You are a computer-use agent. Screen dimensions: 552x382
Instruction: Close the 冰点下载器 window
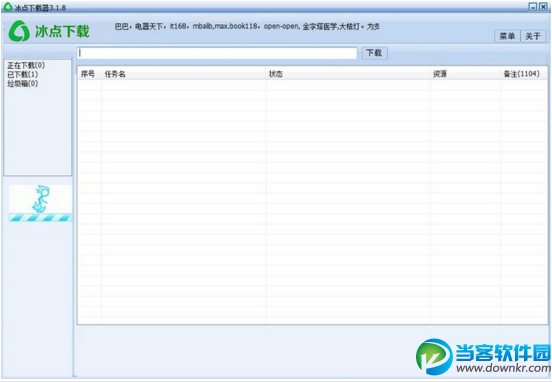pyautogui.click(x=543, y=6)
